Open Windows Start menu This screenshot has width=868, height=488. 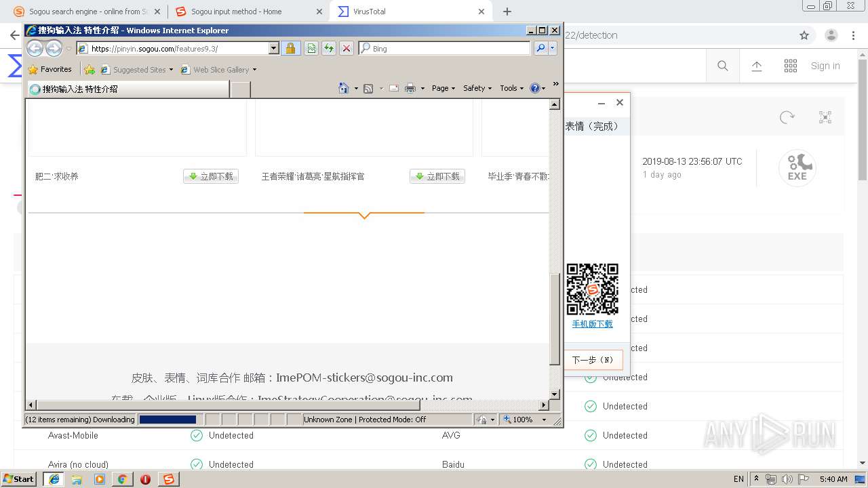point(19,479)
